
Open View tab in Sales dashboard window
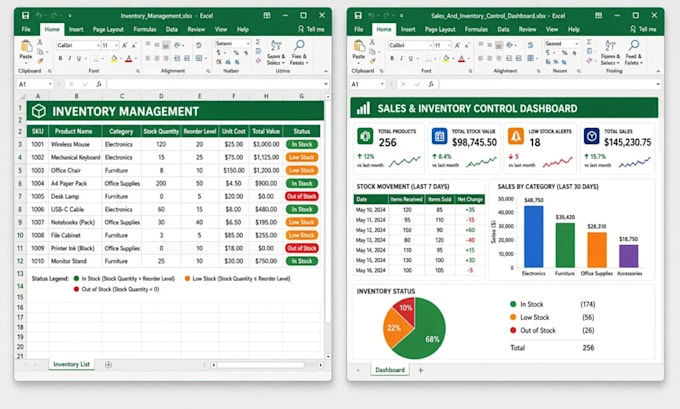pos(552,29)
